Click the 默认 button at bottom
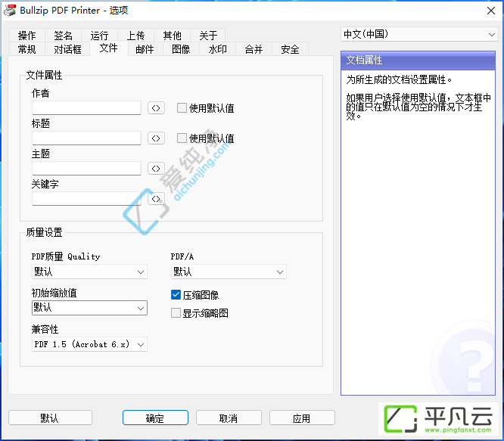The image size is (504, 441). pyautogui.click(x=50, y=418)
